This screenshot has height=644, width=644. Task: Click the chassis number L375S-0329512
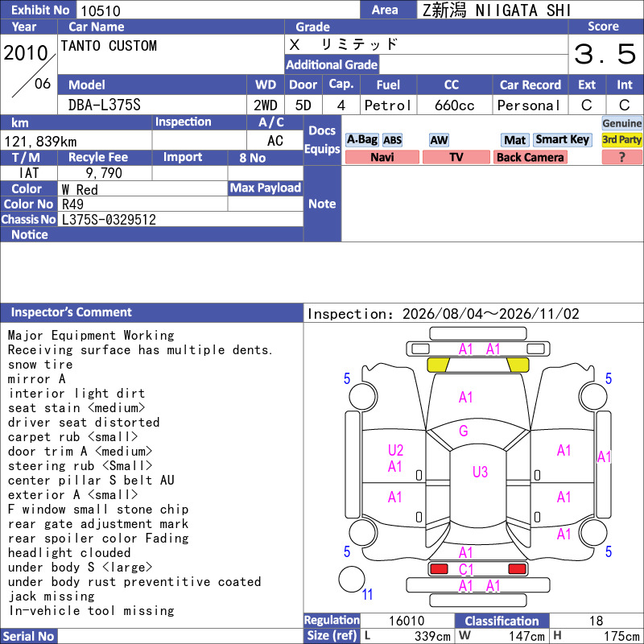click(109, 220)
